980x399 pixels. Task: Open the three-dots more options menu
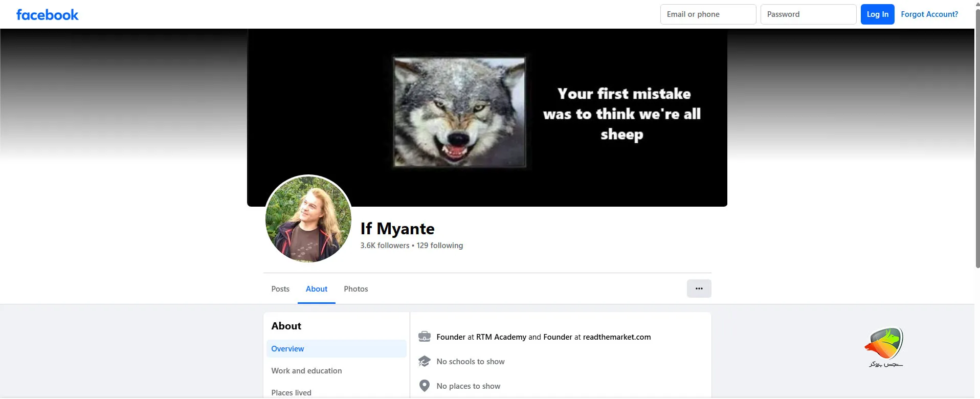699,289
